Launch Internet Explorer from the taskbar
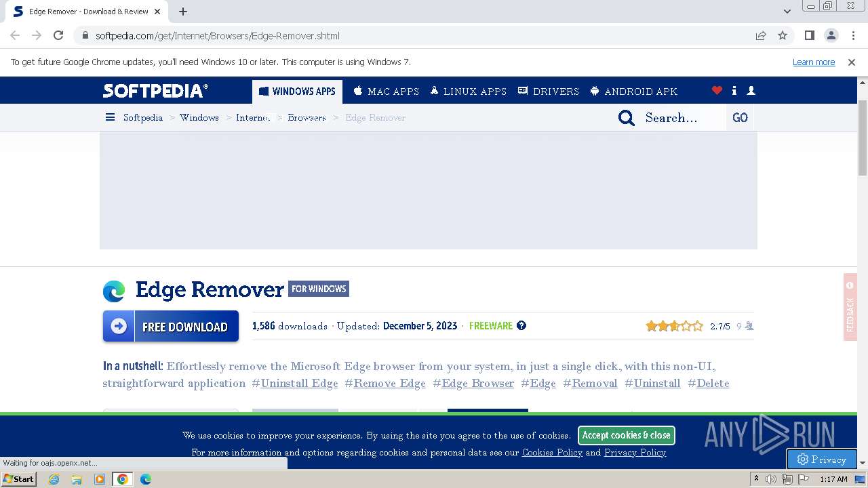Viewport: 868px width, 488px height. click(x=54, y=479)
